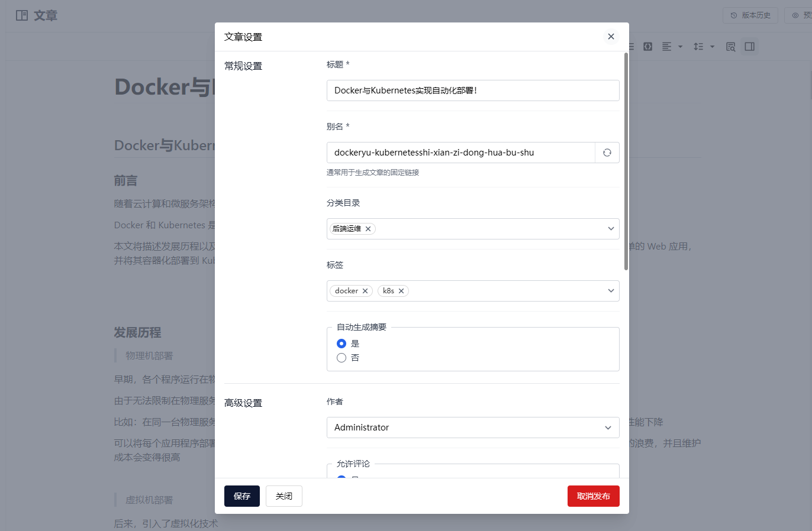Expand the 标签 dropdown arrow
The image size is (812, 531).
coord(611,291)
